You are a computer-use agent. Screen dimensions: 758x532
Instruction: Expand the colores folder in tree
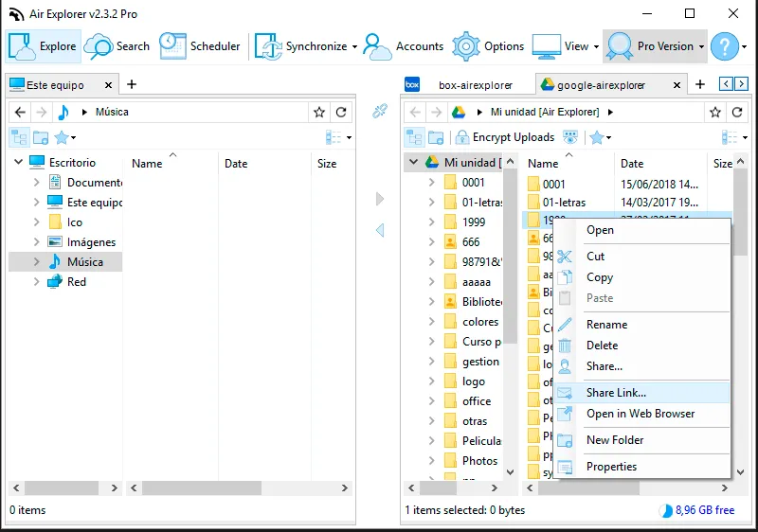click(x=432, y=322)
